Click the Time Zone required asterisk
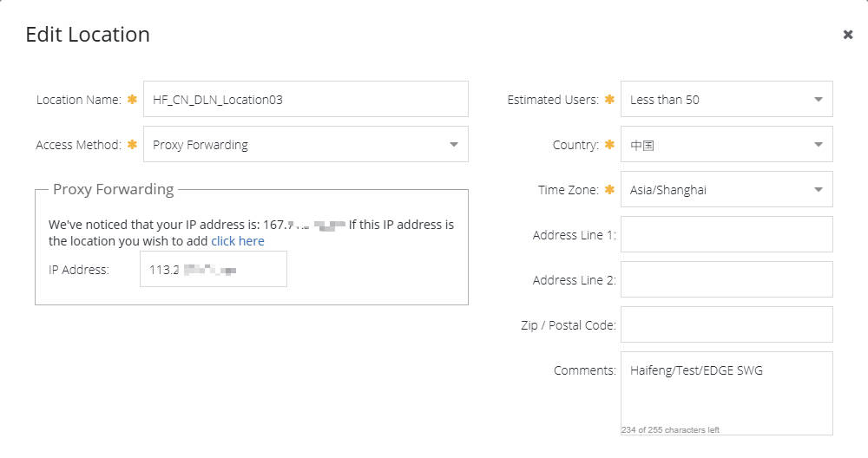868x458 pixels. (609, 189)
